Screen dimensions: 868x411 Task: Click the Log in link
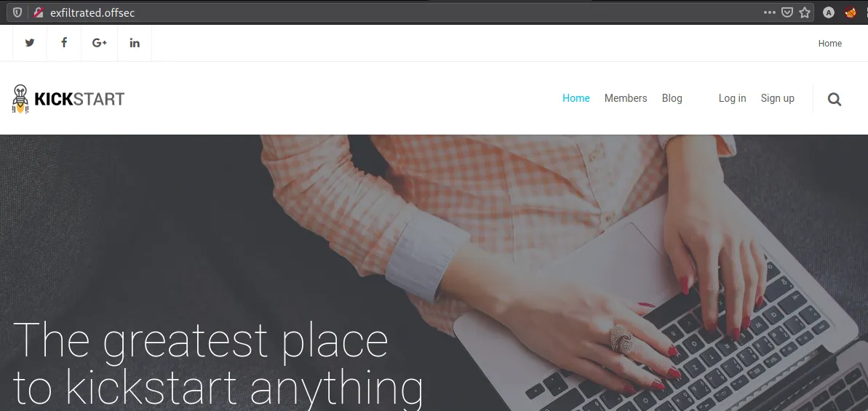(x=732, y=98)
